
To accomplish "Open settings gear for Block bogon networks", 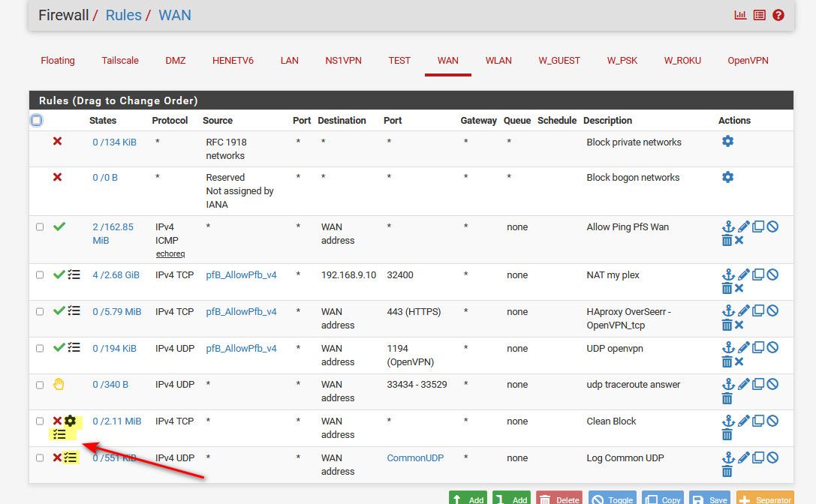I will click(727, 177).
